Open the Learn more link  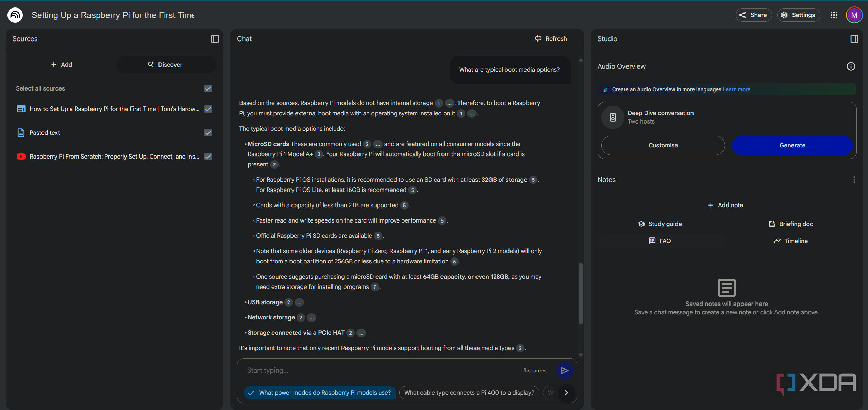[736, 89]
